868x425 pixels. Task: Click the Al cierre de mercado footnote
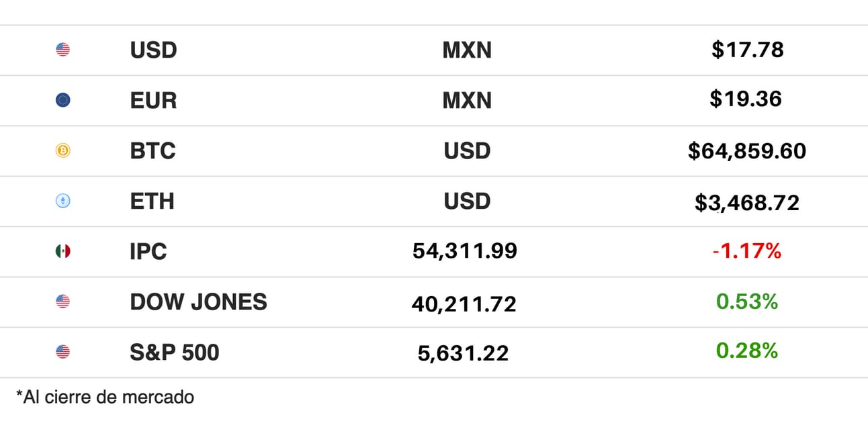pyautogui.click(x=105, y=397)
